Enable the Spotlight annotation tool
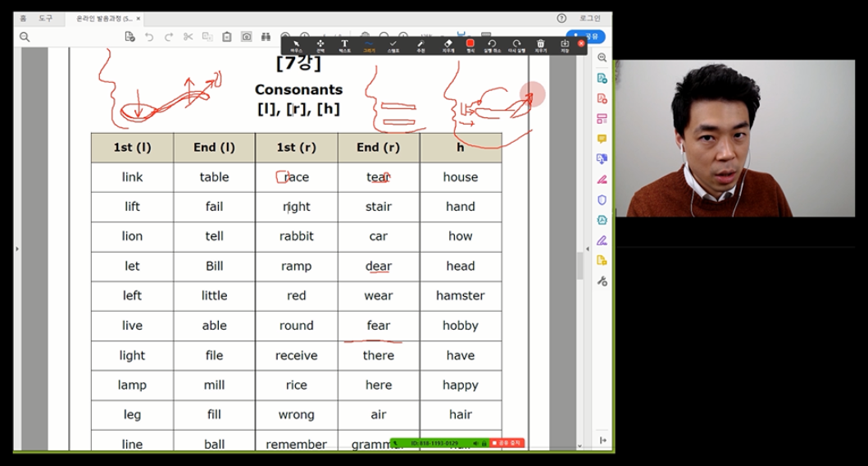 tap(420, 45)
